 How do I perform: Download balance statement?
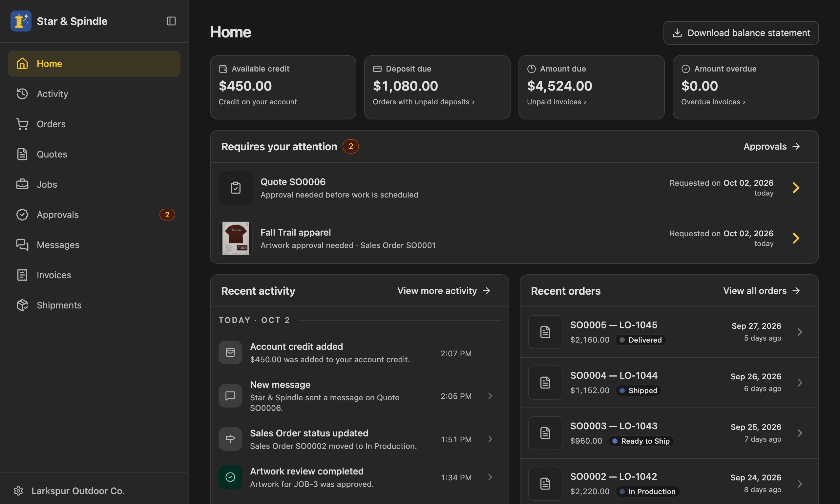741,33
